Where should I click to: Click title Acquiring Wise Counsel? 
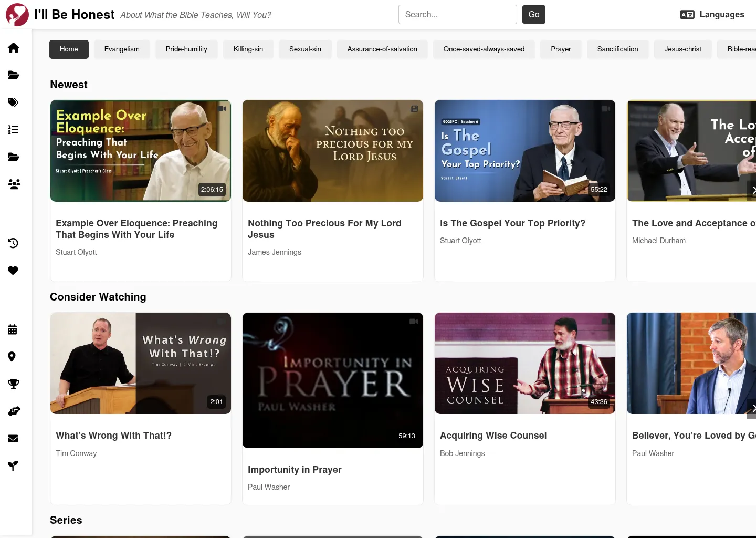click(493, 436)
